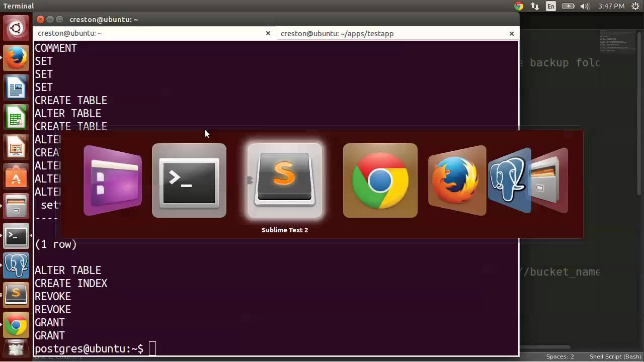Choose the file cabinet icon in switcher
Screen dimensions: 644x362
click(550, 180)
